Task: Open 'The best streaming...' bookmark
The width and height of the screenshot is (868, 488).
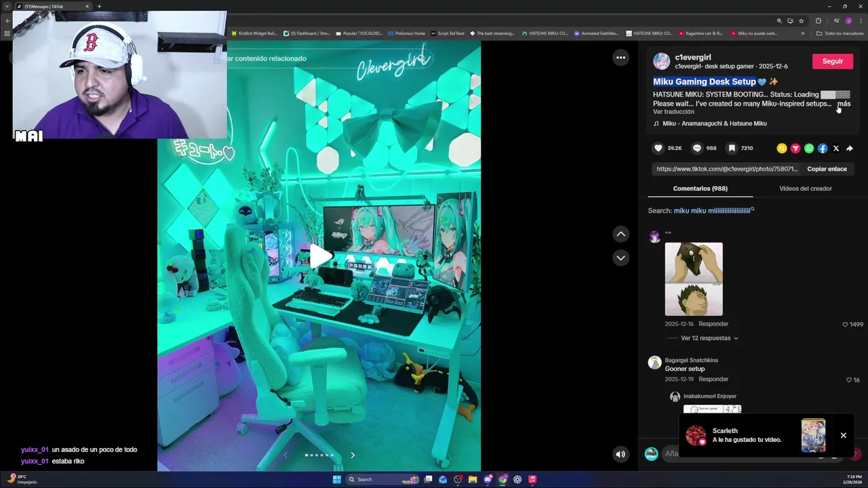Action: point(492,33)
